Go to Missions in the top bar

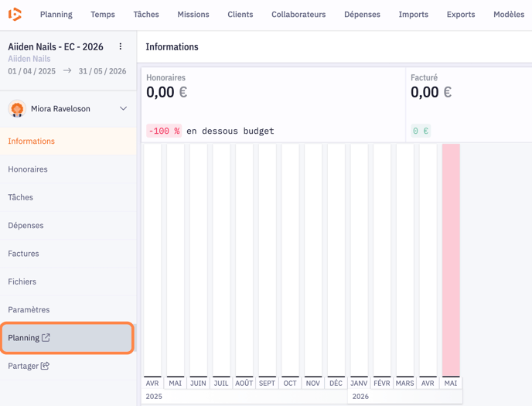pos(193,15)
